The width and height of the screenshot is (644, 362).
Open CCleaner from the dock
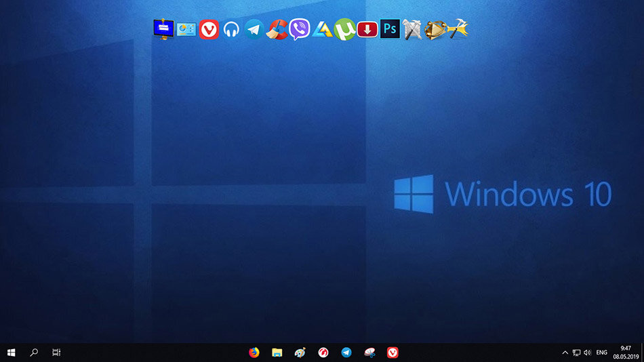pyautogui.click(x=277, y=30)
